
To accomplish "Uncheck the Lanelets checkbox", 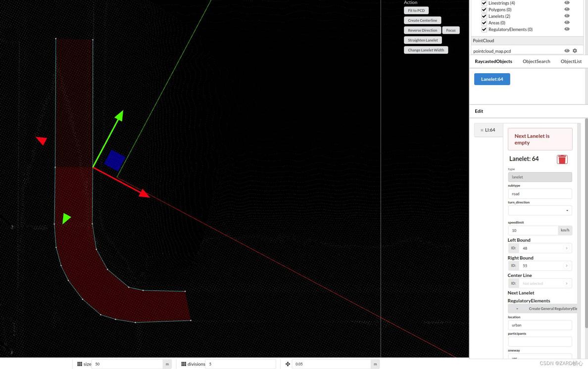I will coord(484,16).
